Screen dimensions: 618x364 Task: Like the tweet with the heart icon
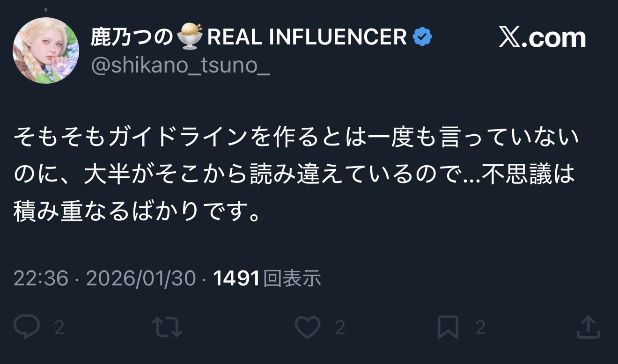click(x=309, y=327)
